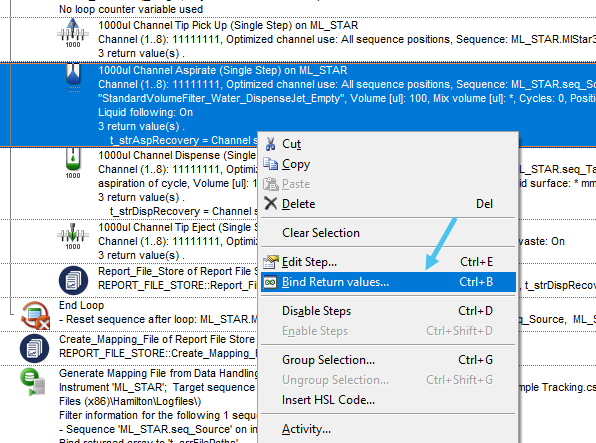Select the 1000ul Channel Aspirate step title
Image resolution: width=596 pixels, height=443 pixels.
pyautogui.click(x=223, y=70)
